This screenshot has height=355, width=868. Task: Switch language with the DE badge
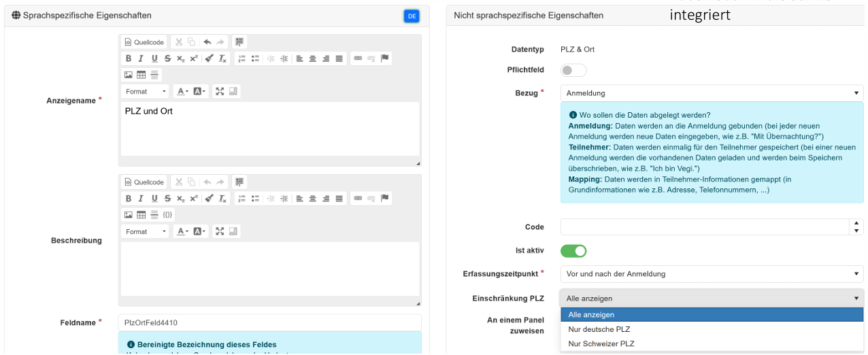pos(412,16)
